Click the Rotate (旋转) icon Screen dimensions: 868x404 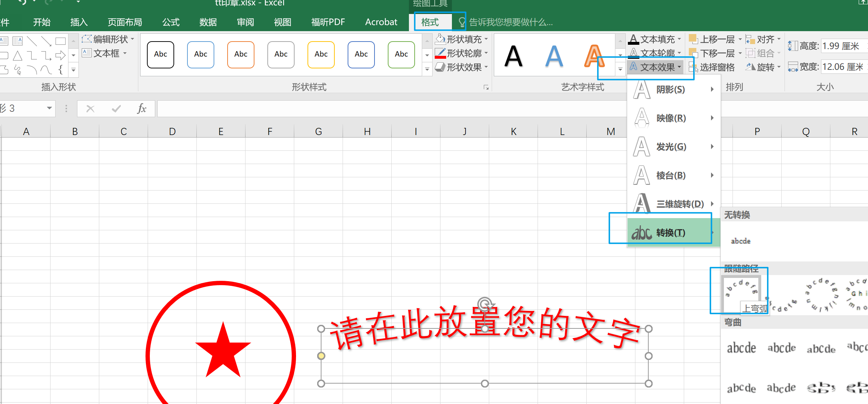coord(751,67)
